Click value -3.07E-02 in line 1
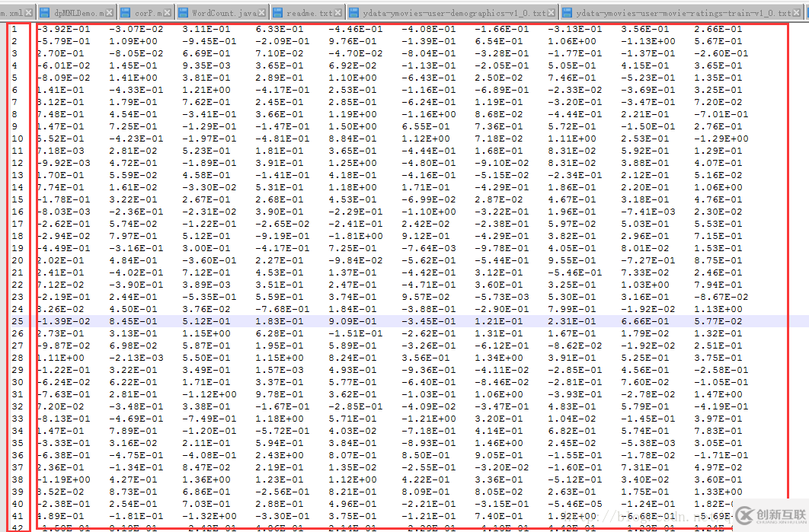Image resolution: width=809 pixels, height=532 pixels. coord(136,30)
